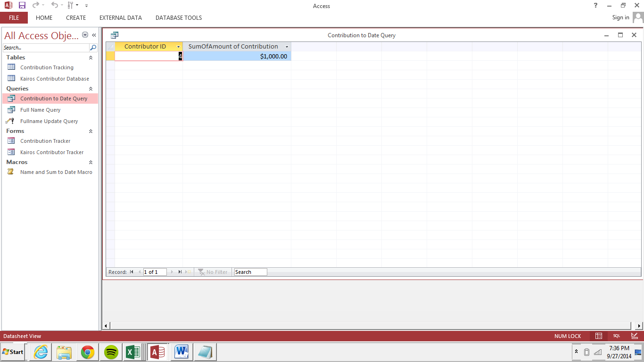Screen dimensions: 644x362
Task: Collapse the Navigation Pane with the double chevron
Action: (x=94, y=35)
